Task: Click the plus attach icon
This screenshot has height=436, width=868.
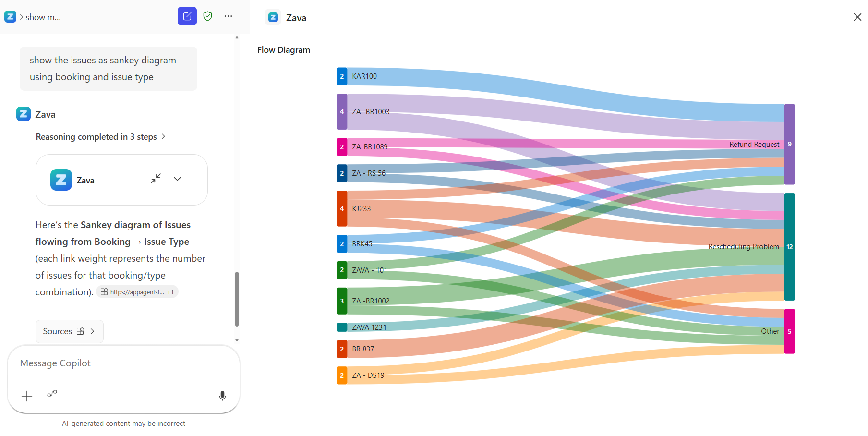Action: 27,396
